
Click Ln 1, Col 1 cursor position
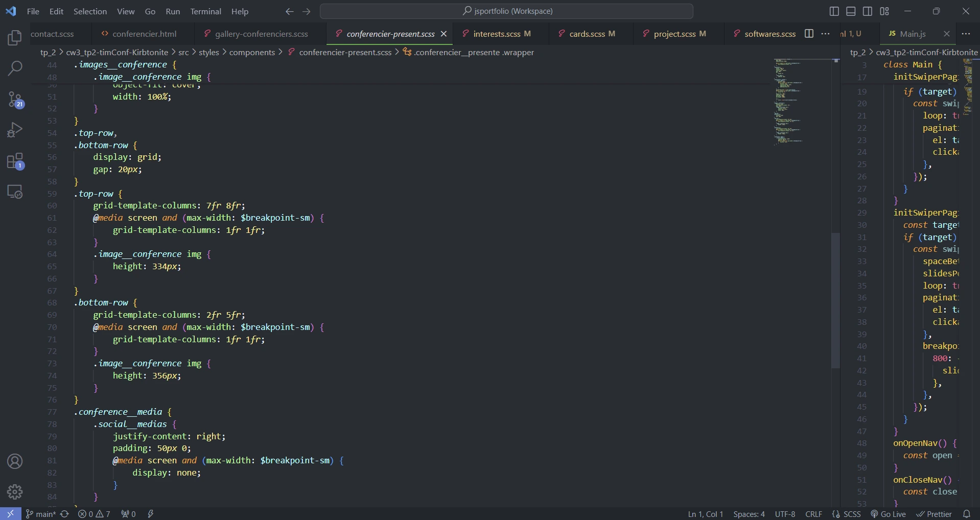coord(706,514)
